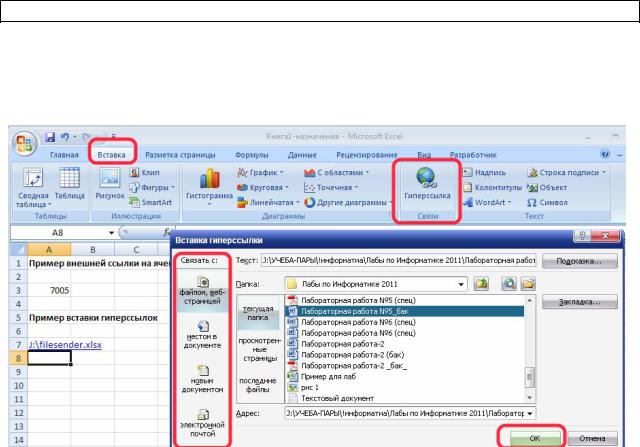
Task: Select all cells corner button
Action: (18, 249)
